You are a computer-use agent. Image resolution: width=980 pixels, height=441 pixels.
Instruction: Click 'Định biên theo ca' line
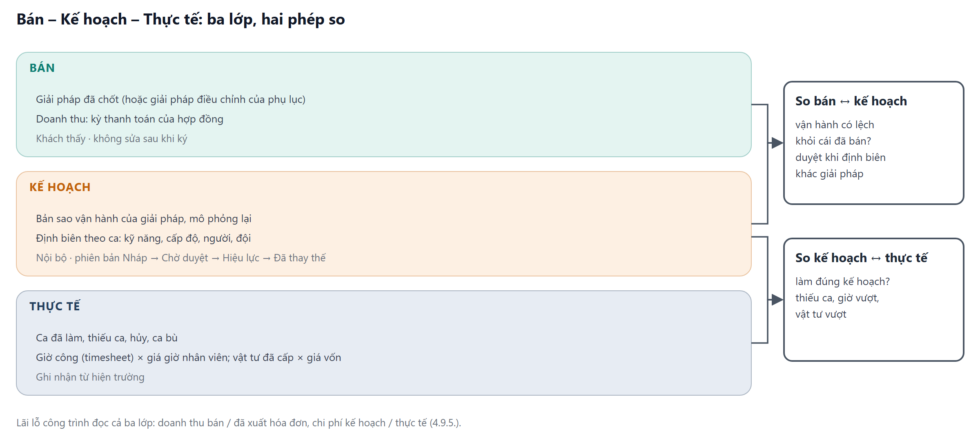(x=143, y=238)
